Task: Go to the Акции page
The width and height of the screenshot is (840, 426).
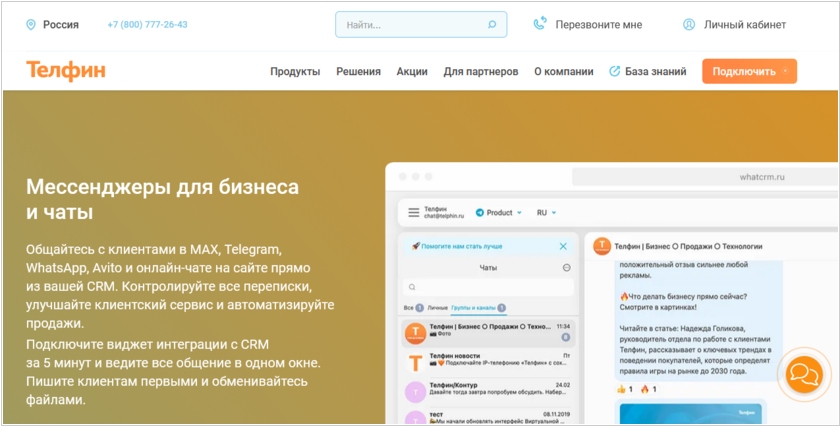Action: (412, 72)
